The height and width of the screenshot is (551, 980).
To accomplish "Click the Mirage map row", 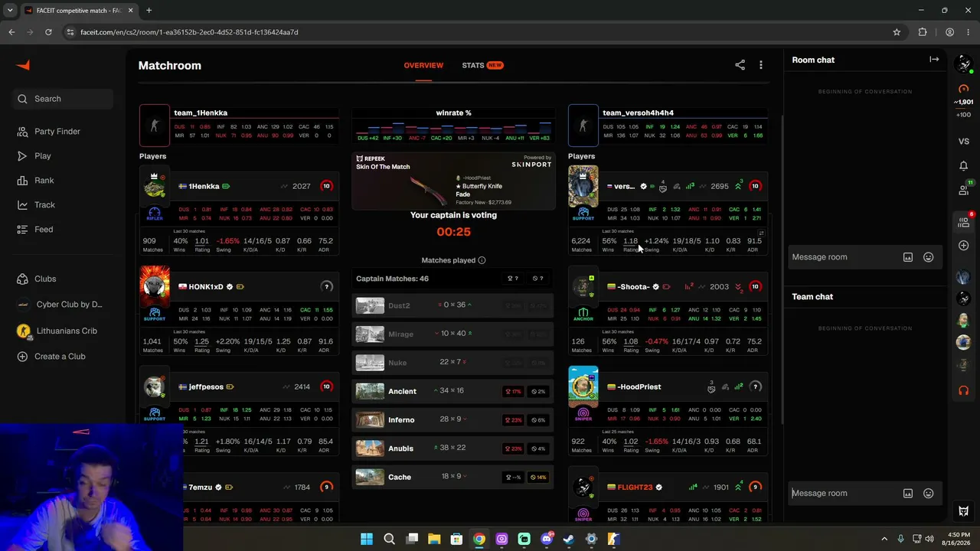I will [453, 334].
